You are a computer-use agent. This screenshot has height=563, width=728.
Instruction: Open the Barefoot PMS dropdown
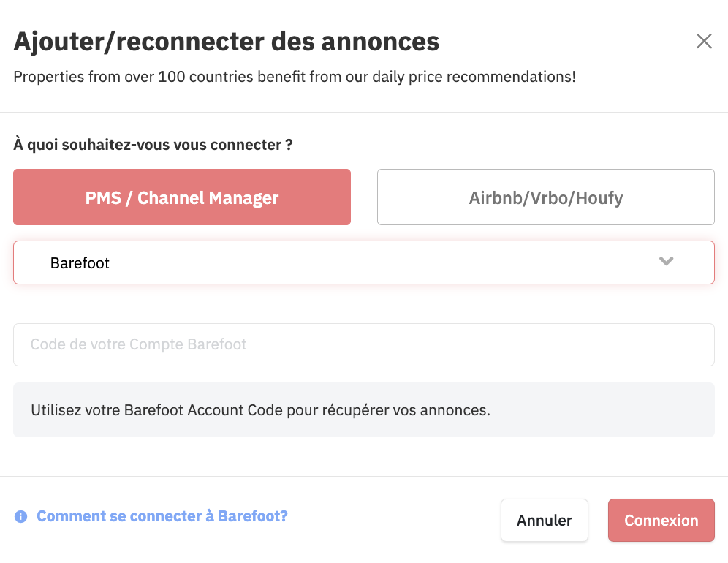point(364,262)
